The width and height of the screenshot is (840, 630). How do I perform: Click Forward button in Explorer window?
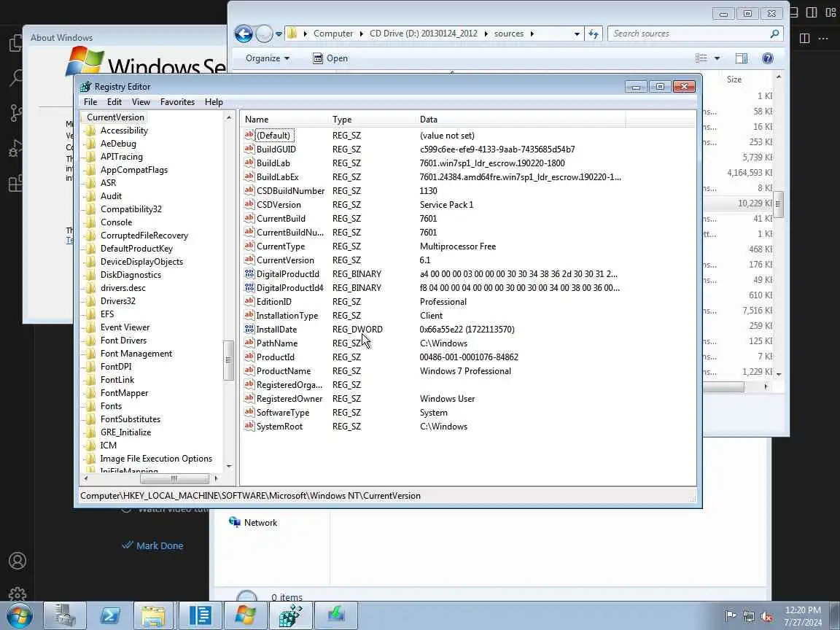pyautogui.click(x=263, y=34)
